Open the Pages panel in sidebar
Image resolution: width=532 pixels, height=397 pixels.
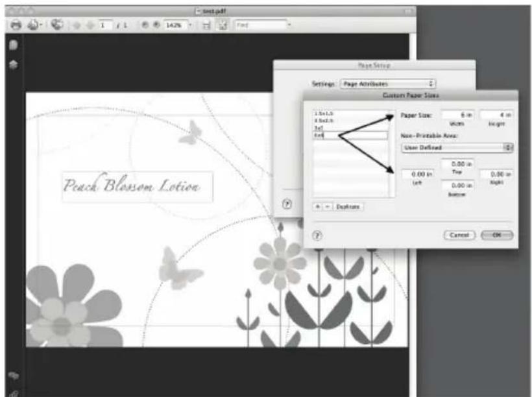pos(13,45)
